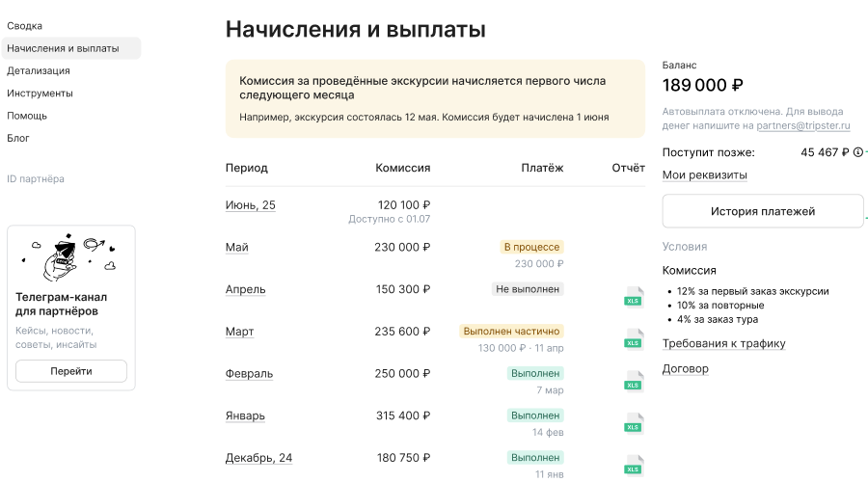Download the XLS report for Апрель
This screenshot has height=482, width=868.
pyautogui.click(x=633, y=296)
